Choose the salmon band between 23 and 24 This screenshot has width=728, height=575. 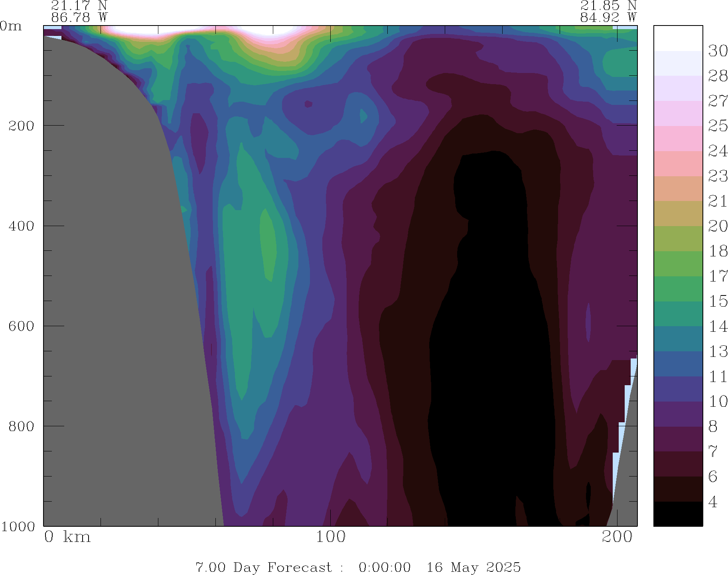tap(678, 163)
